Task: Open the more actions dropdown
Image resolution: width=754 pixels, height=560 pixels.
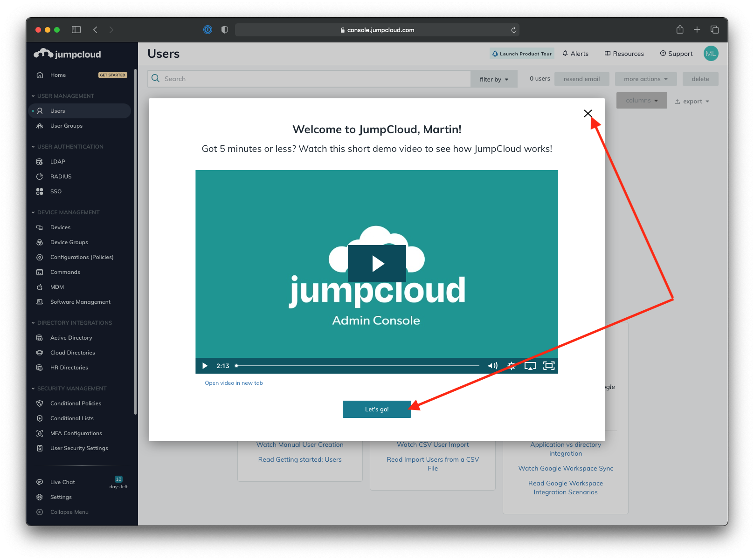Action: coord(646,79)
